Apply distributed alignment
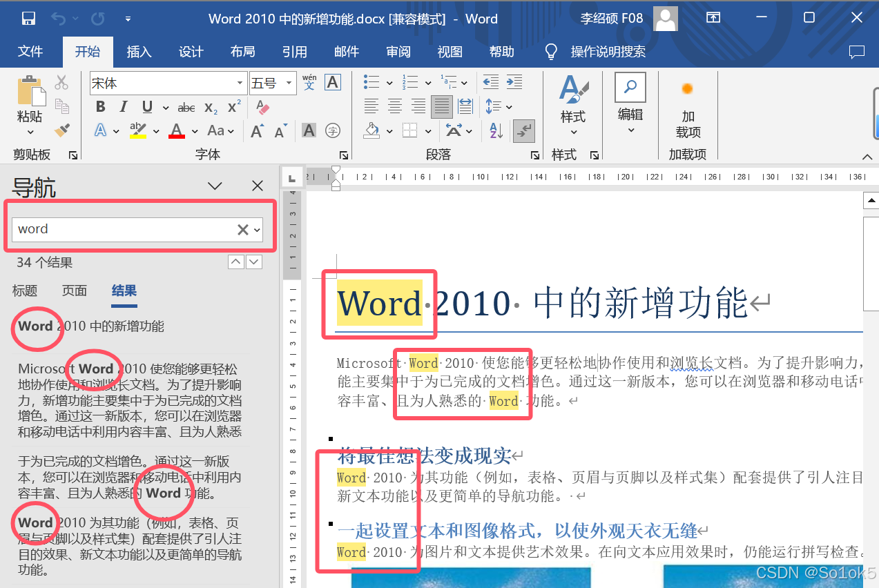Screen dimensions: 879x588 click(x=465, y=106)
